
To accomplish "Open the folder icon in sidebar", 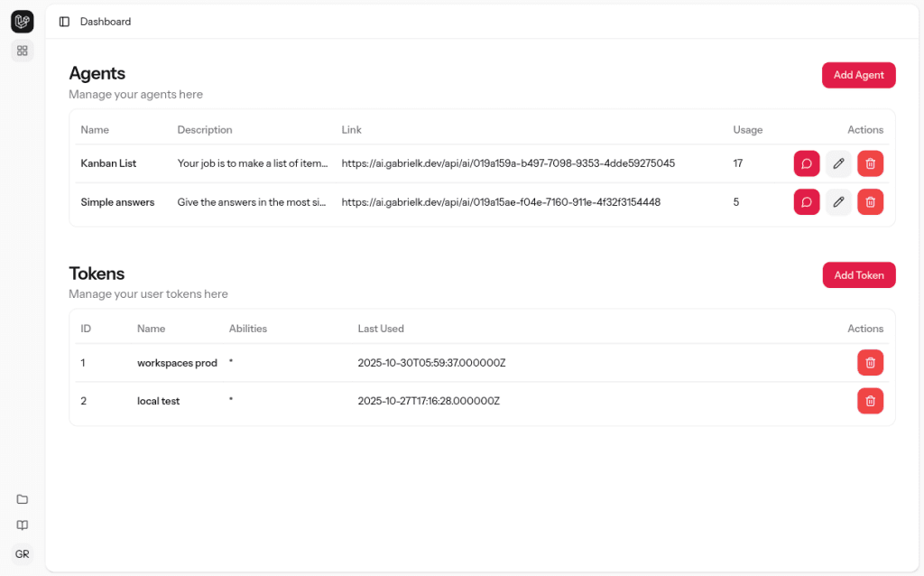I will pos(23,499).
